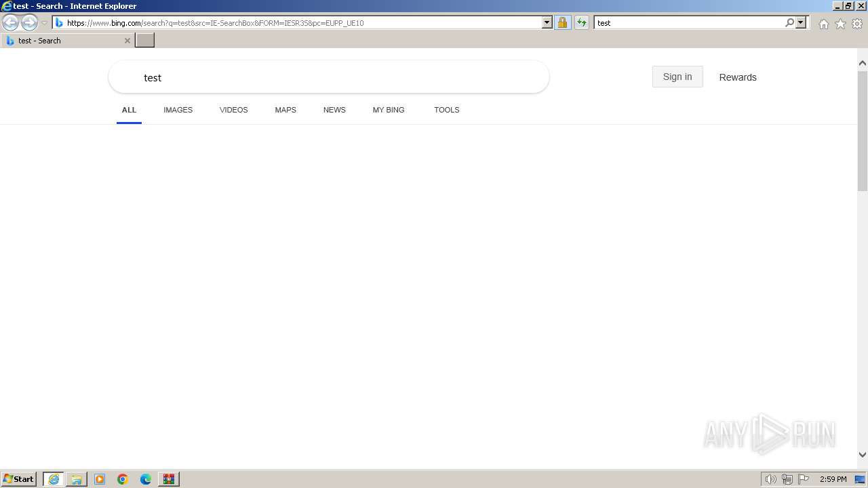Click the Internet Explorer title bar icon
The width and height of the screenshot is (868, 488).
(x=7, y=6)
